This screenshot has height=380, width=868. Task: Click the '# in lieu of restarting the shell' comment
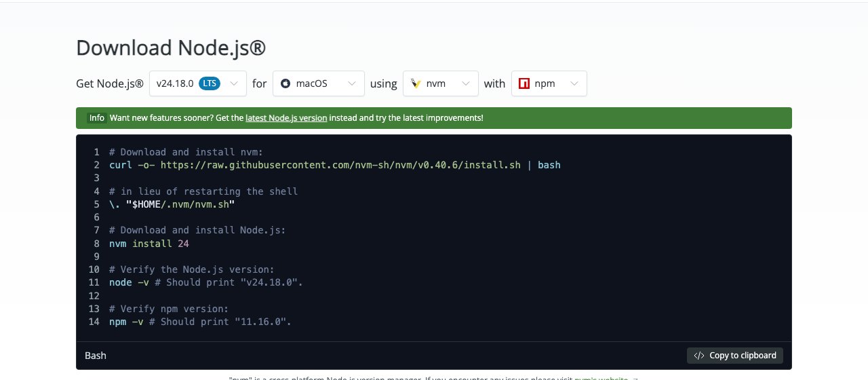203,191
